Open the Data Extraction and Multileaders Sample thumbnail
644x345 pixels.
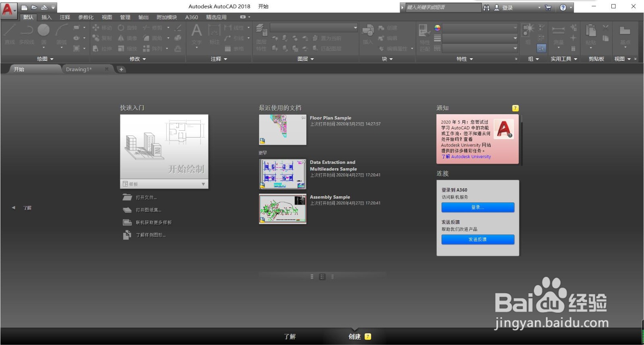(283, 174)
